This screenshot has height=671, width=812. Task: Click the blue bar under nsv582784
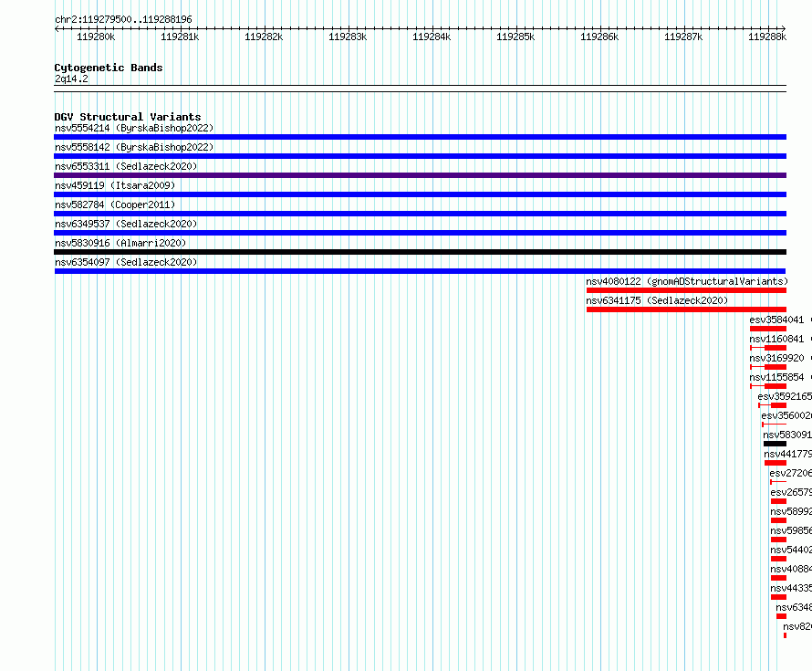pyautogui.click(x=420, y=214)
